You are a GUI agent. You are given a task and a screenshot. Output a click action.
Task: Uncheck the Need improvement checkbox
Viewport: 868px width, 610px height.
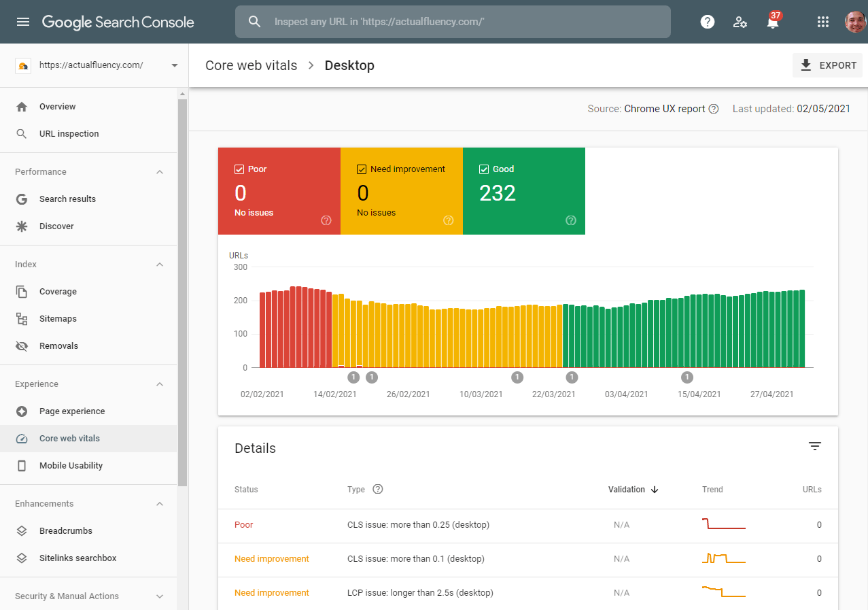362,169
